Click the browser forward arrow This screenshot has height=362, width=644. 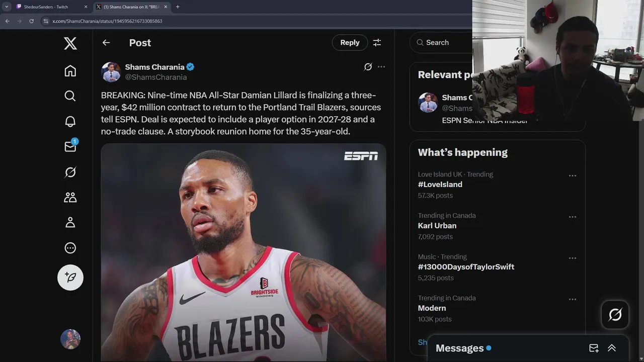point(20,21)
